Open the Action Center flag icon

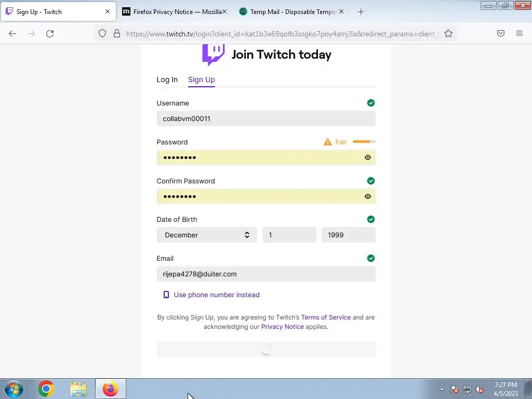tap(454, 389)
